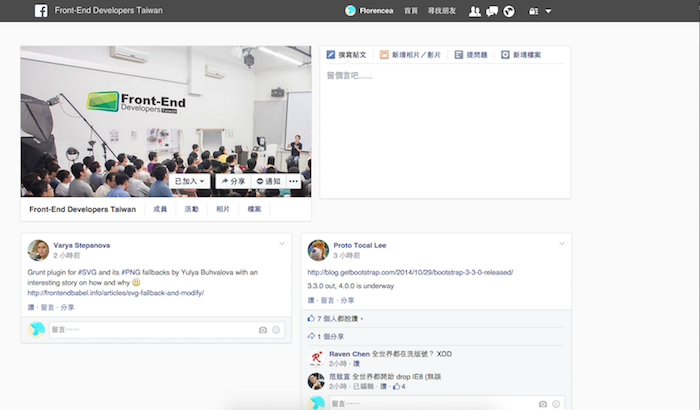Open frontendbabel.info article link
Image resolution: width=700 pixels, height=410 pixels.
(x=116, y=293)
